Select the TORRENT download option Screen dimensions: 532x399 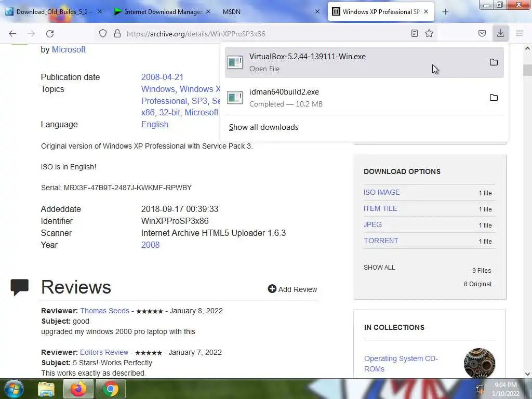tap(381, 241)
